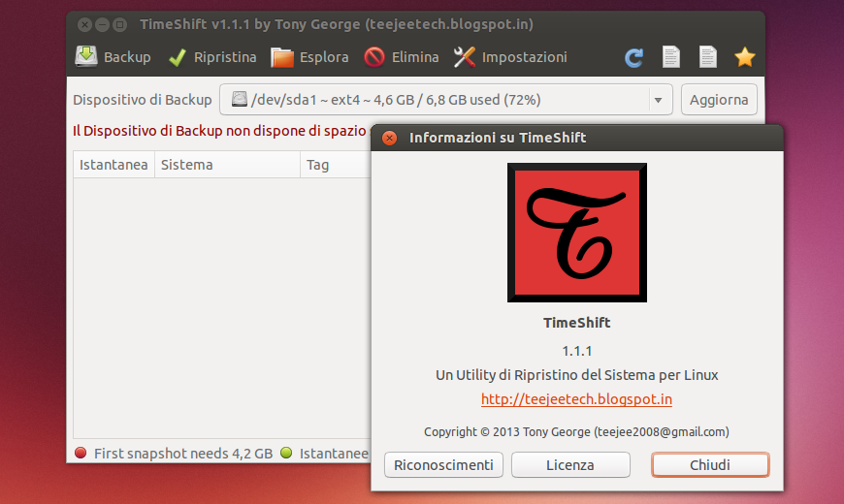Click 'First snapshot needs 4,2 GB' text
This screenshot has height=504, width=844.
click(183, 454)
